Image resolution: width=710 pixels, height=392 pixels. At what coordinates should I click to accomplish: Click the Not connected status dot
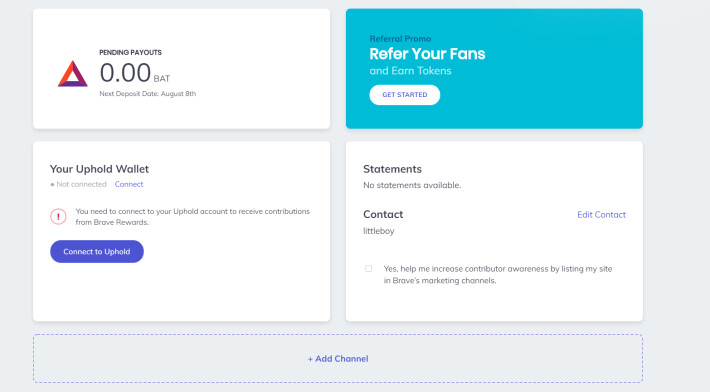(53, 185)
